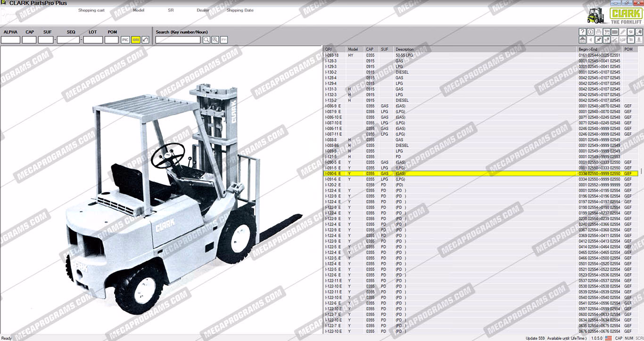Go to home via house icon

pyautogui.click(x=583, y=40)
